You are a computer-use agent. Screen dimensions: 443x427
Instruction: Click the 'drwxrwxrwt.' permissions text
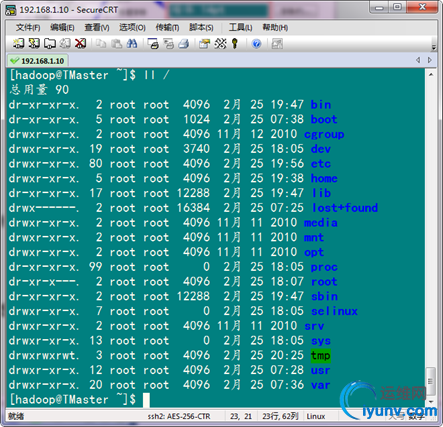click(x=44, y=355)
